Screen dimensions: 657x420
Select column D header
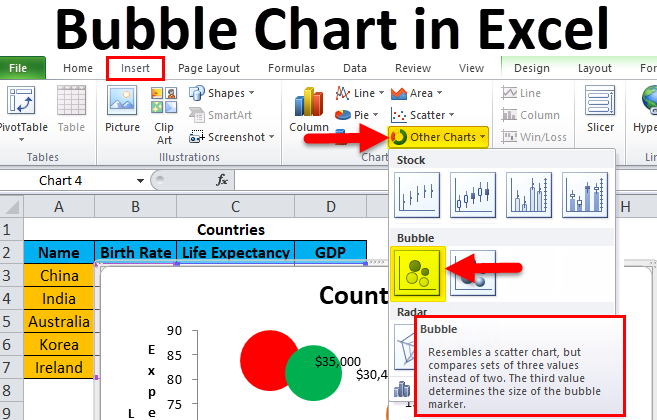tap(331, 207)
